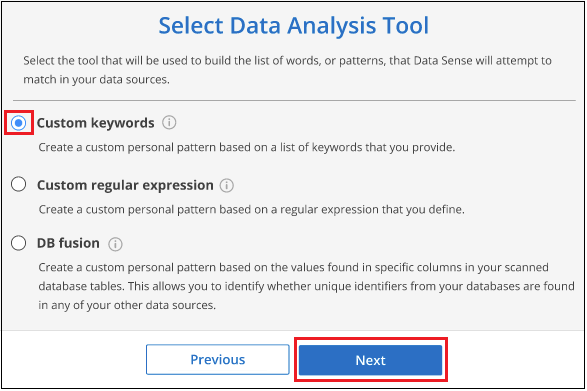587x391 pixels.
Task: Click the regular expression description sentence
Action: [251, 209]
